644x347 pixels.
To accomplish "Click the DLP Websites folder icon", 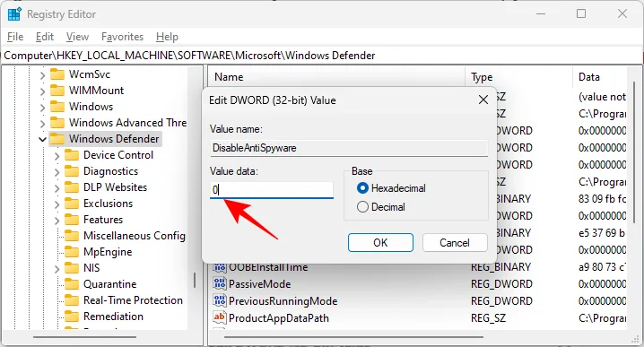I will click(72, 187).
